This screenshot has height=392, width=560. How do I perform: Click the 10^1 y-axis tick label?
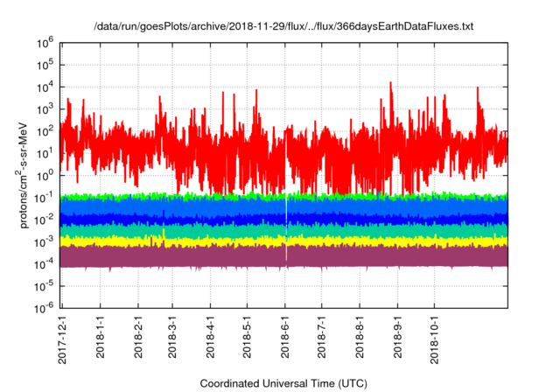[45, 153]
